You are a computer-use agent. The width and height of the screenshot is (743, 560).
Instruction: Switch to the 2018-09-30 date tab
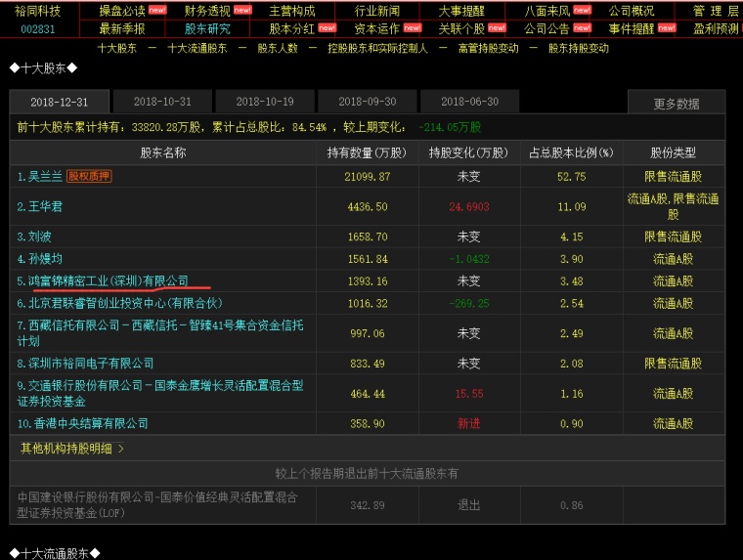(368, 102)
